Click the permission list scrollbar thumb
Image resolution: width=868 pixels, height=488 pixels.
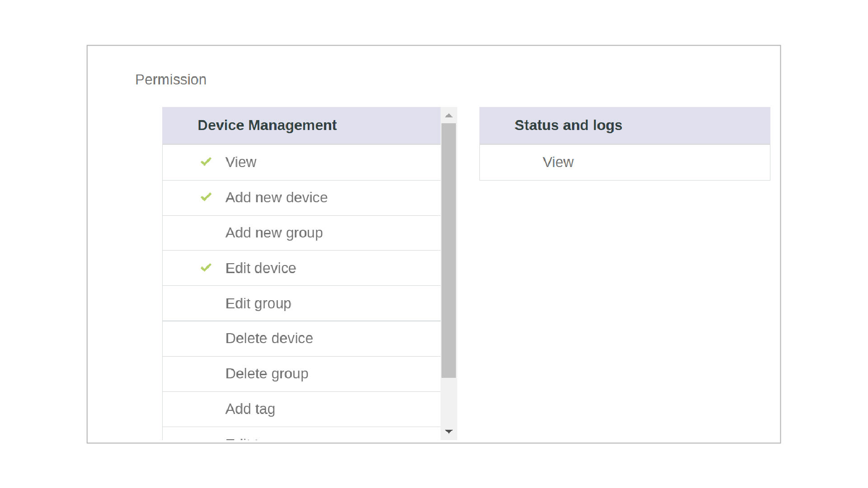click(449, 251)
